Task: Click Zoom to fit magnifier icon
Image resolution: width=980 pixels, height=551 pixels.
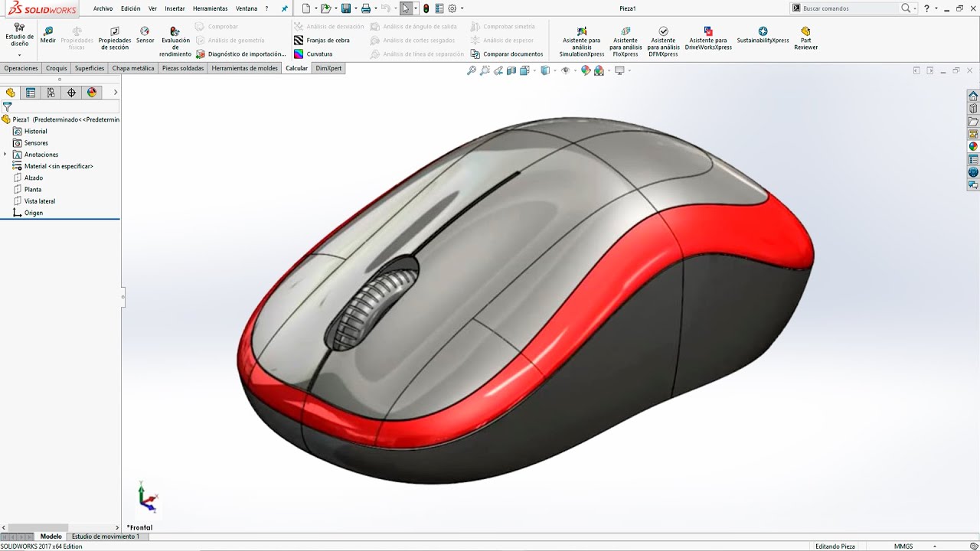Action: tap(472, 70)
